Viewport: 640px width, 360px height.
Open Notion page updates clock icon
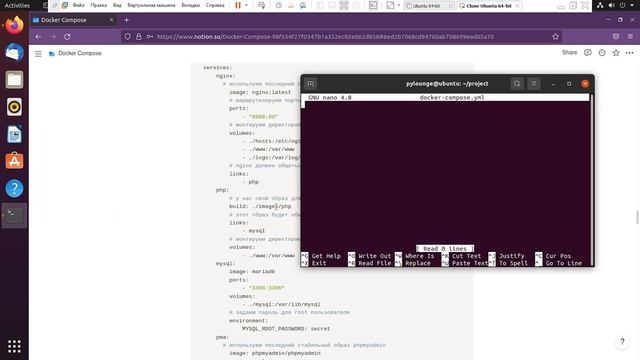click(x=602, y=53)
